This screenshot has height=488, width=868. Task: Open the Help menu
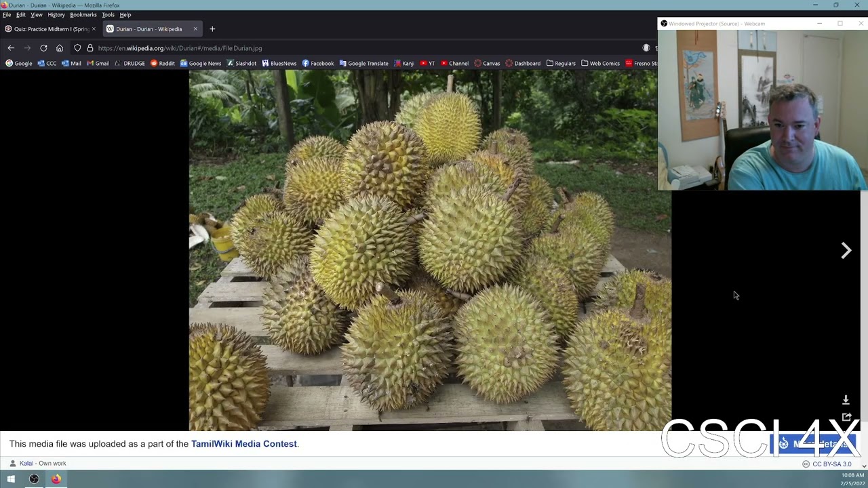[125, 14]
